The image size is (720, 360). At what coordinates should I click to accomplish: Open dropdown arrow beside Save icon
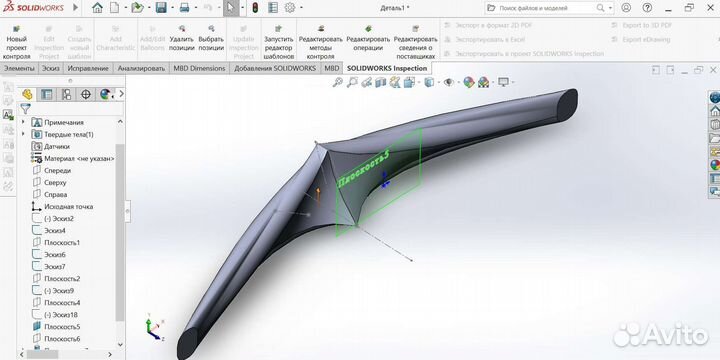click(x=172, y=8)
